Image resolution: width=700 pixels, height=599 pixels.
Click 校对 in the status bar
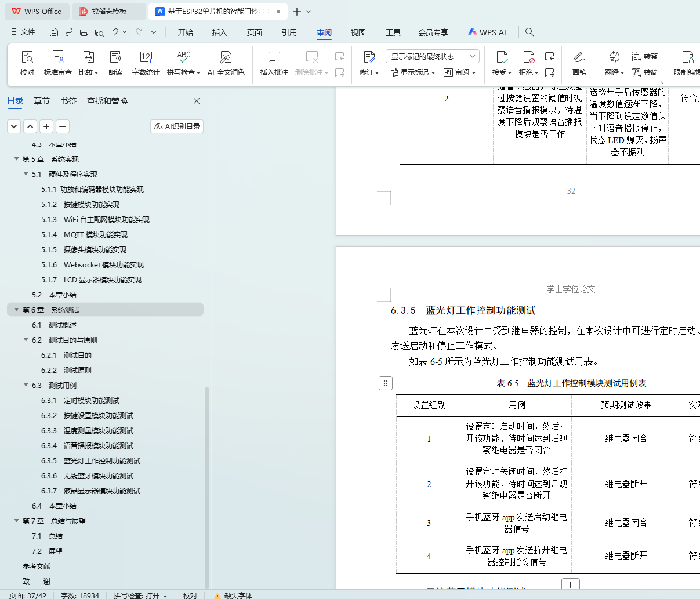pyautogui.click(x=190, y=596)
